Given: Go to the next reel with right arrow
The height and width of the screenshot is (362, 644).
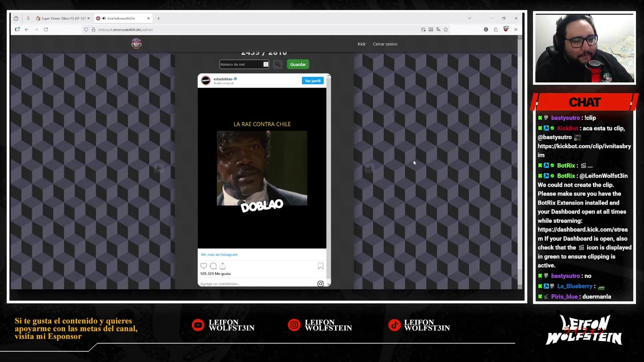Looking at the screenshot, I should pyautogui.click(x=369, y=168).
